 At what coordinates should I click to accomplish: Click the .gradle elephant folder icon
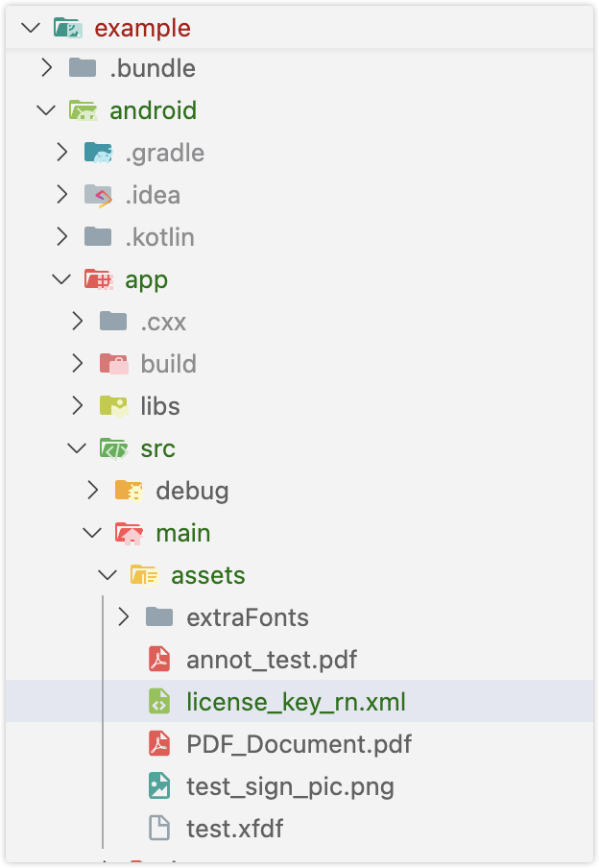[x=99, y=153]
